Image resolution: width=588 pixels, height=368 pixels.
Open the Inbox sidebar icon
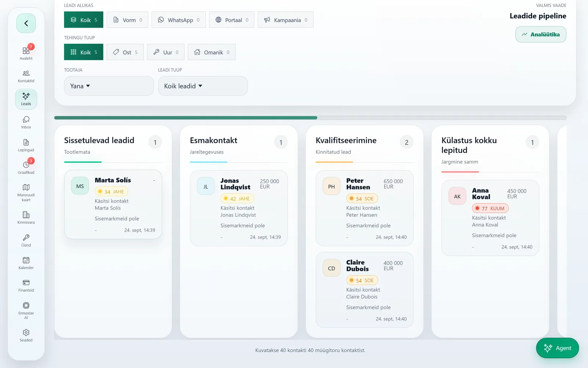[x=26, y=122]
